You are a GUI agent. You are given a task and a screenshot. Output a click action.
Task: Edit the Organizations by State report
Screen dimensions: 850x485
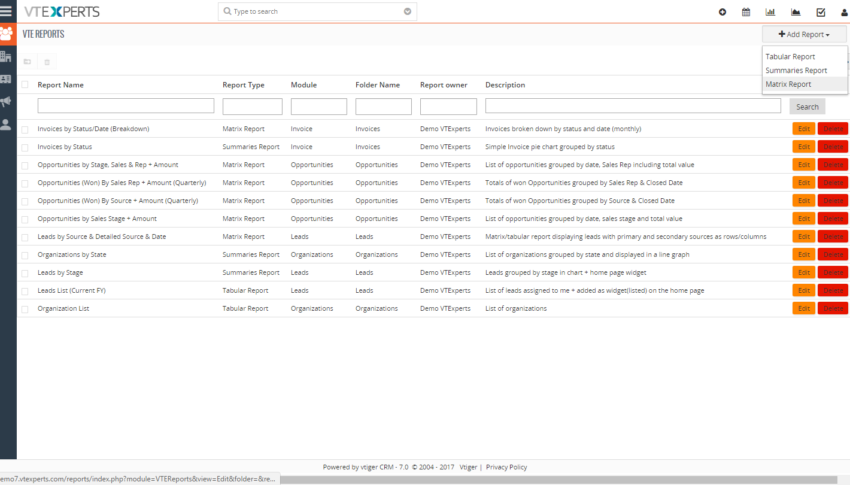803,255
